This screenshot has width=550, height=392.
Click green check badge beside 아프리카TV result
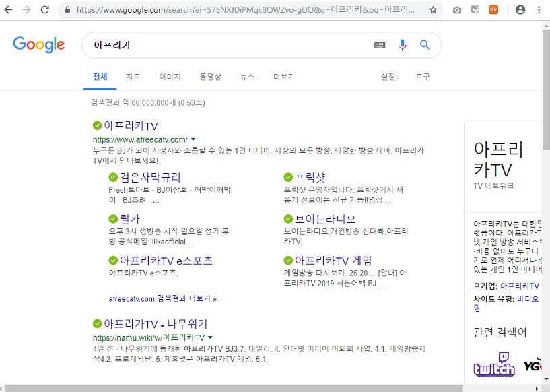coord(97,125)
